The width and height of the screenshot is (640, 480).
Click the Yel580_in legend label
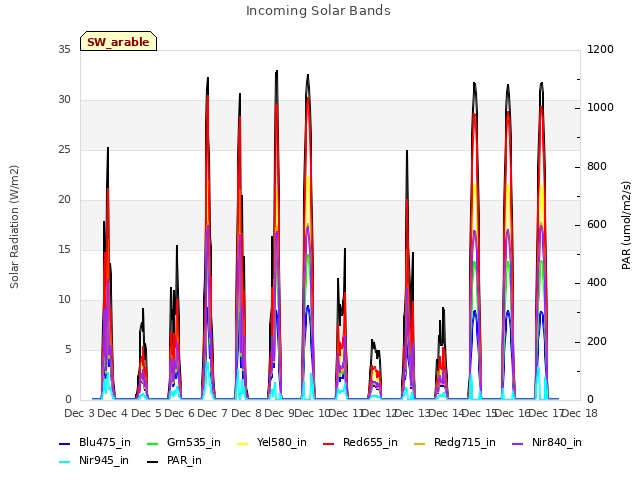point(281,442)
